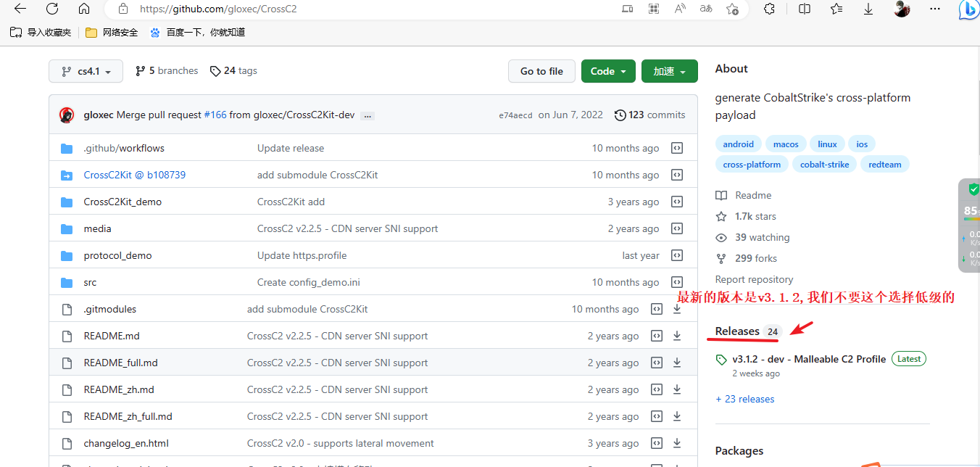Open CrossC2Kit @ b108739 submodule
The image size is (980, 467).
[x=135, y=175]
